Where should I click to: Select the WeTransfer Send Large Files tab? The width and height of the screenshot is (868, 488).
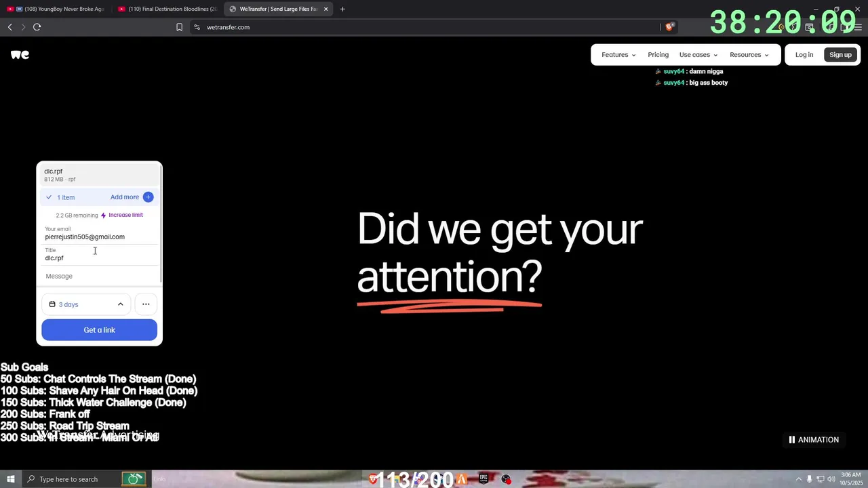click(278, 9)
